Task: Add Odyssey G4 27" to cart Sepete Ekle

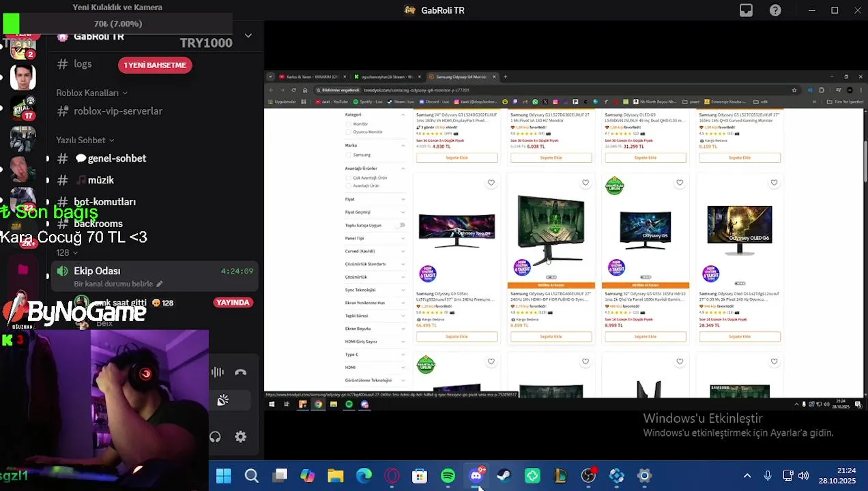Action: point(551,336)
